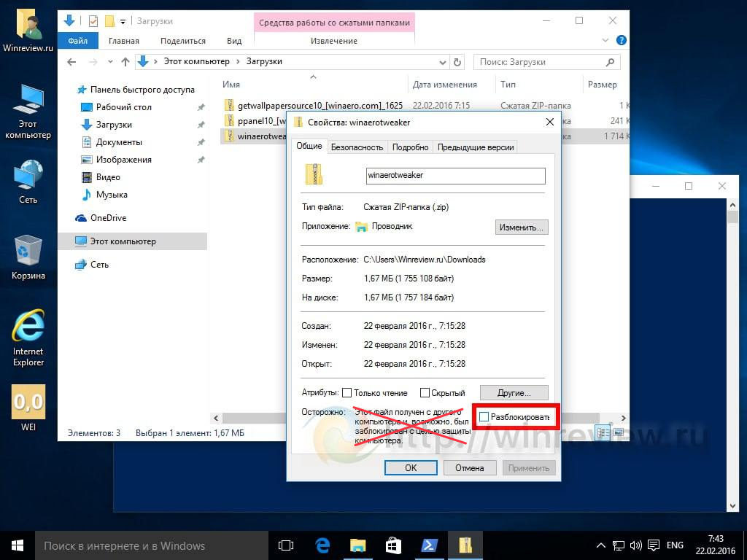This screenshot has height=560, width=747.
Task: Open File Explorer from the taskbar
Action: (357, 545)
